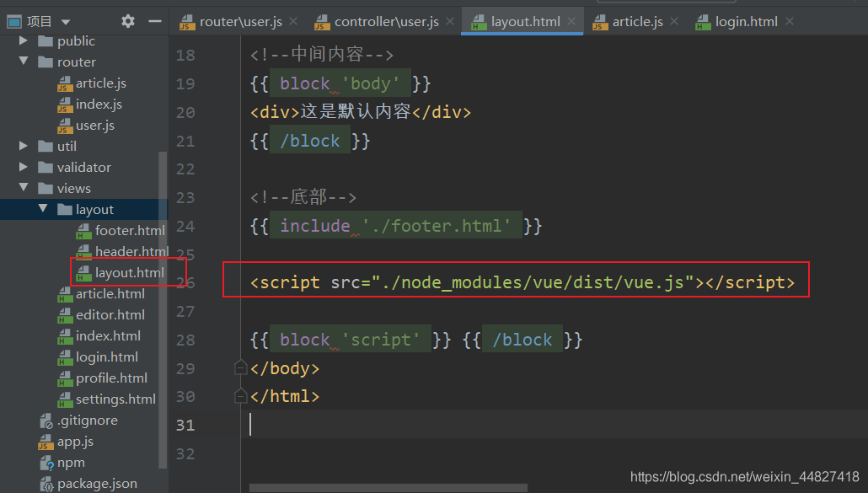Screen dimensions: 868x493
Task: Click line number 26 in gutter
Action: click(186, 283)
